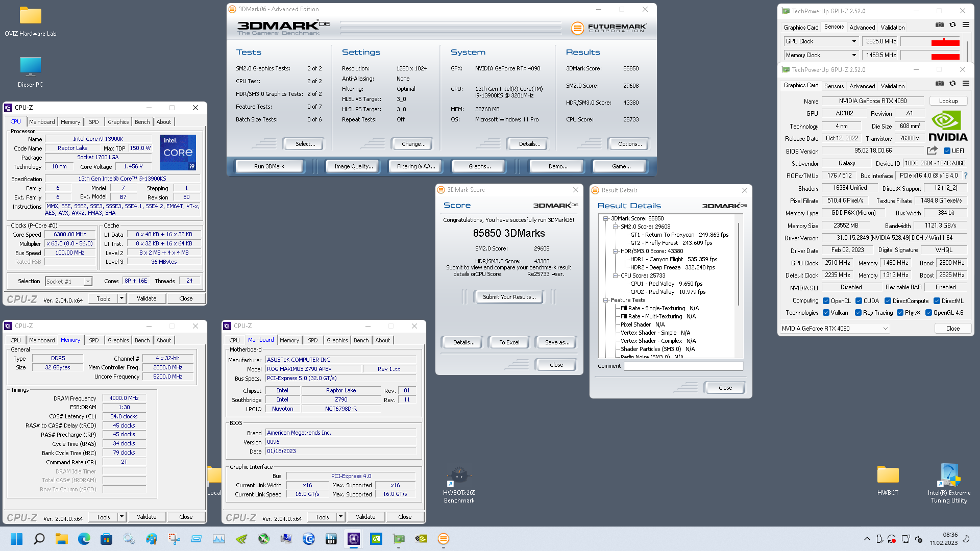Toggle the OpenCL checkbox
This screenshot has height=551, width=980.
point(826,301)
